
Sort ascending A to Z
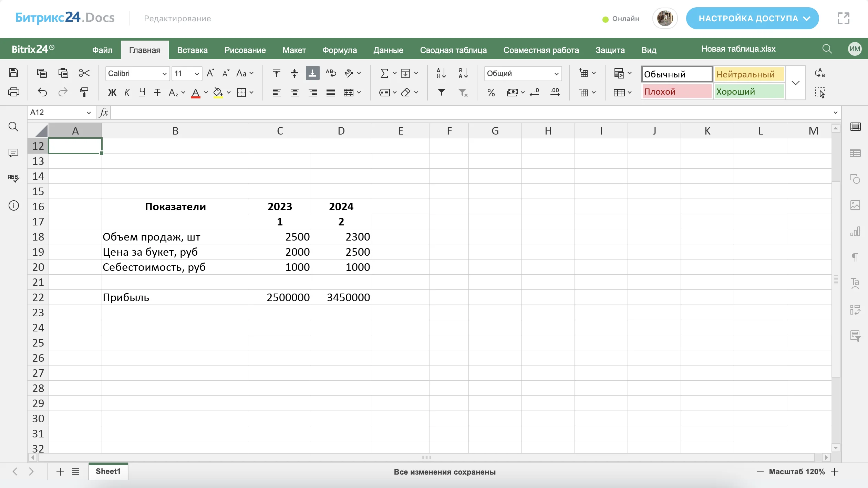coord(441,73)
